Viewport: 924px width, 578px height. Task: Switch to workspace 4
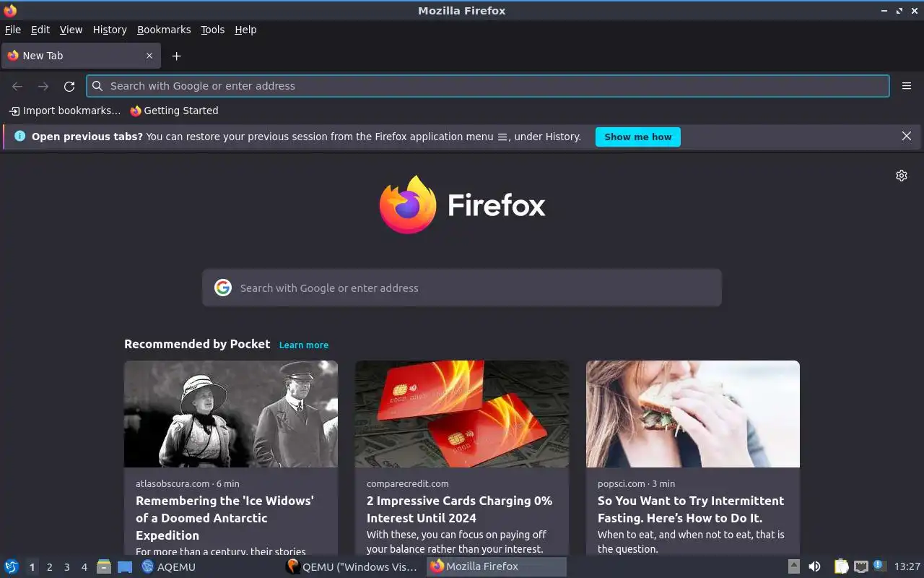[84, 567]
